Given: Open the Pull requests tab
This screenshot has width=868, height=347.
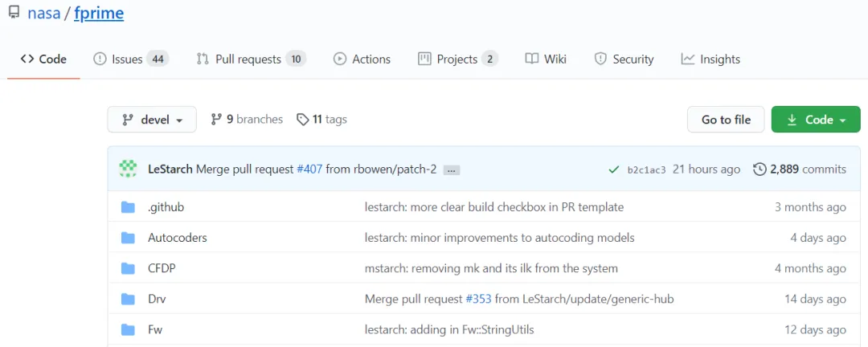Looking at the screenshot, I should [251, 59].
